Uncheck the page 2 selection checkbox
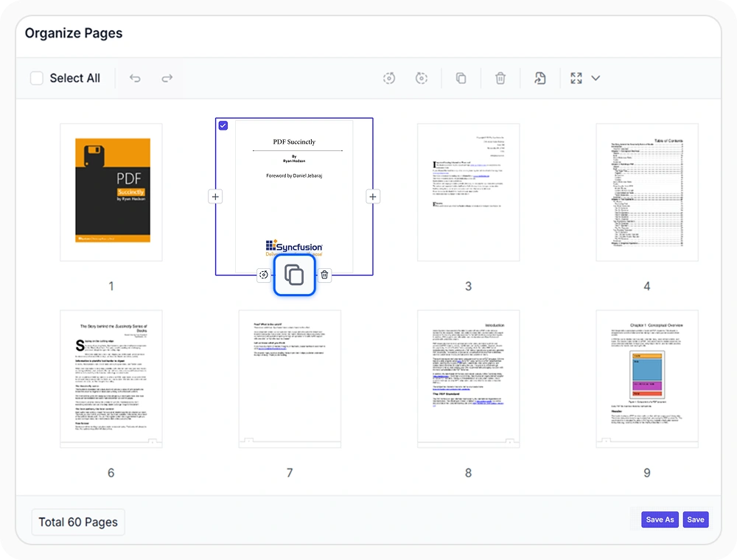The height and width of the screenshot is (560, 737). 223,125
